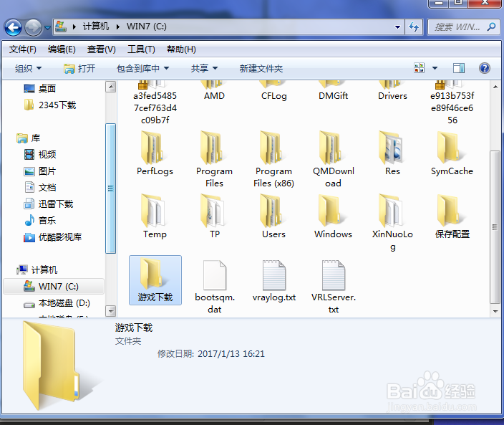Select the vraylog.txt file
The image size is (504, 425).
click(274, 280)
